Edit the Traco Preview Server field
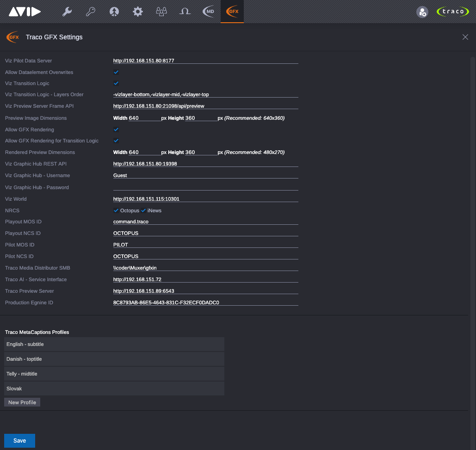Screen dimensions: 476x450 coord(205,291)
